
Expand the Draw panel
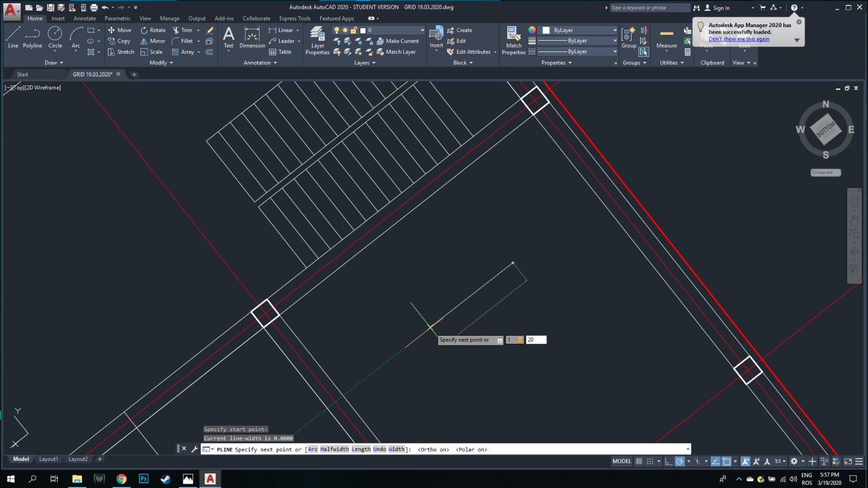[x=53, y=62]
